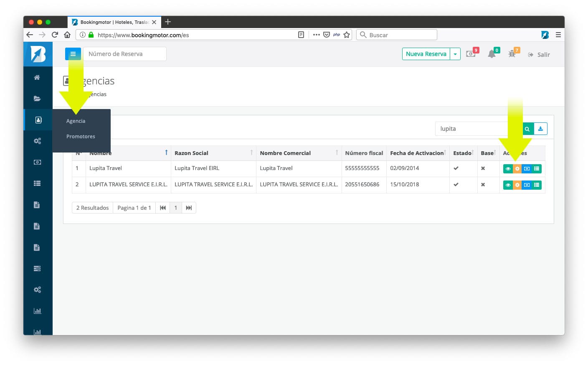Click the Bookingmotor extension icon in browser toolbar
The image size is (588, 366).
[x=545, y=35]
